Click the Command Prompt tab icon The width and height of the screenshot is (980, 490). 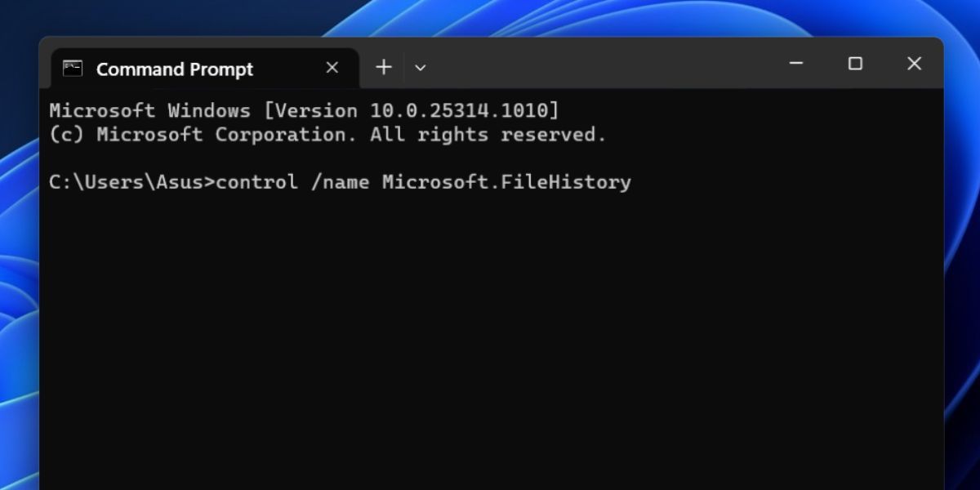pos(73,69)
